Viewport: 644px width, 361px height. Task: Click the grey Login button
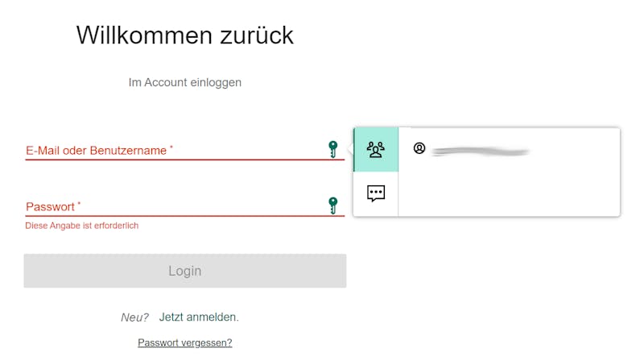(x=185, y=271)
